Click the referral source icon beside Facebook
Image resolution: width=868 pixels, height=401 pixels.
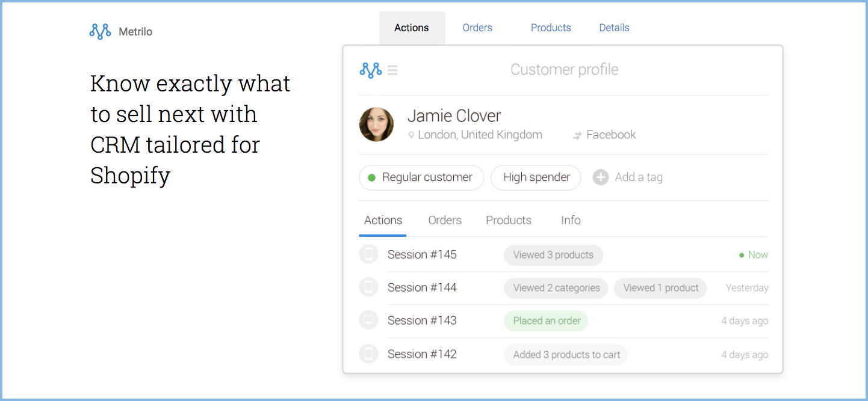(x=577, y=136)
